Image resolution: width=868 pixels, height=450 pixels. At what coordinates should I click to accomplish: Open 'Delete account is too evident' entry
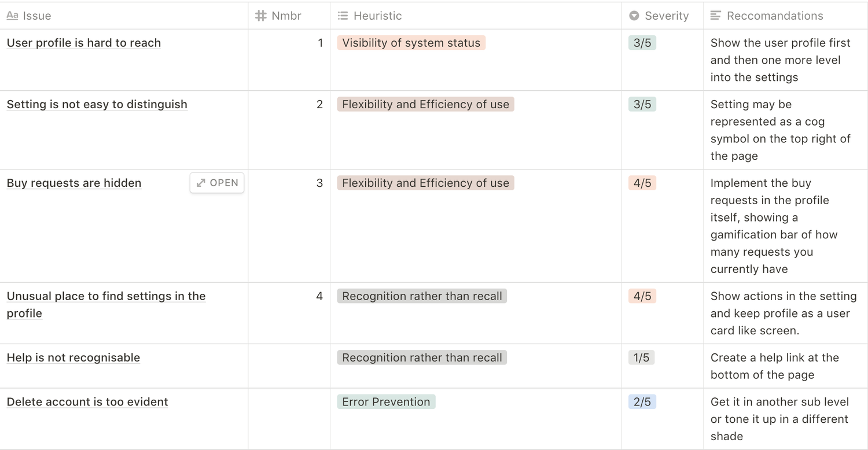[x=87, y=402]
